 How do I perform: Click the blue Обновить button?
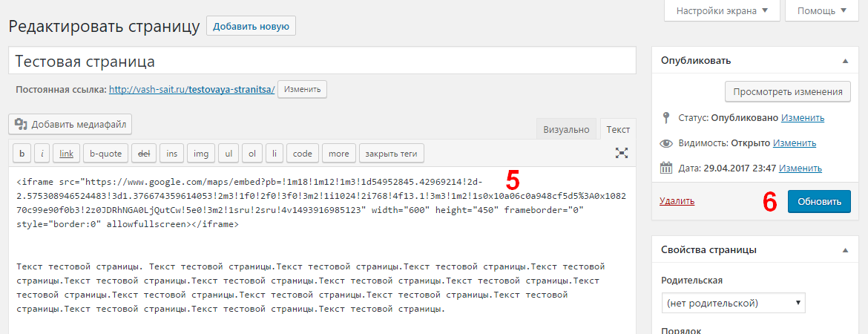(x=819, y=202)
